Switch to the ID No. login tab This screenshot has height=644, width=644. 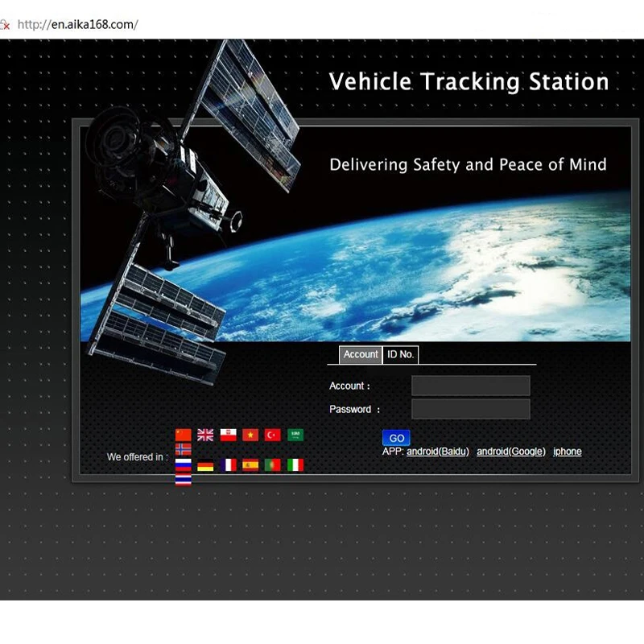400,354
